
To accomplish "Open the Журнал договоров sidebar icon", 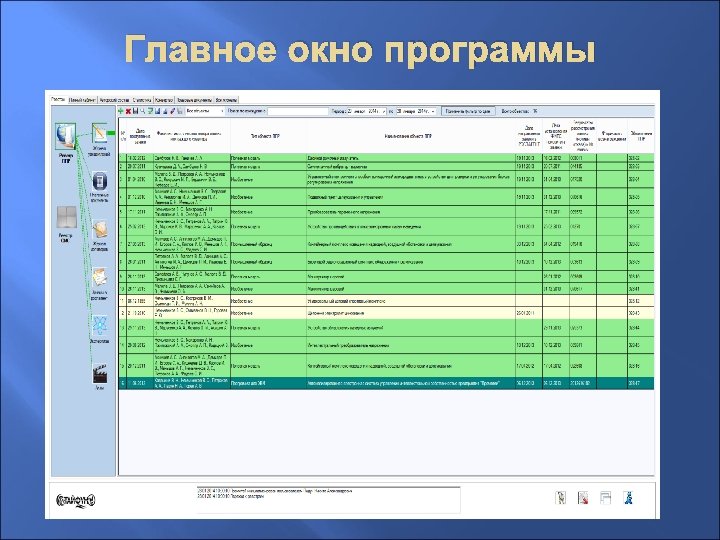I will 100,229.
